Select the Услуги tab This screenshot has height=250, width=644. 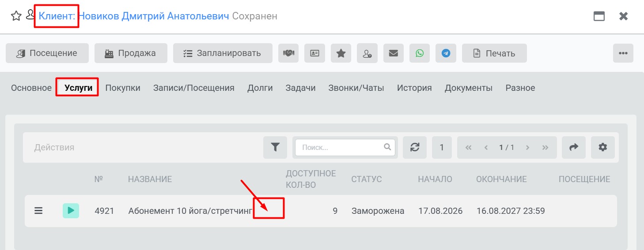(78, 88)
